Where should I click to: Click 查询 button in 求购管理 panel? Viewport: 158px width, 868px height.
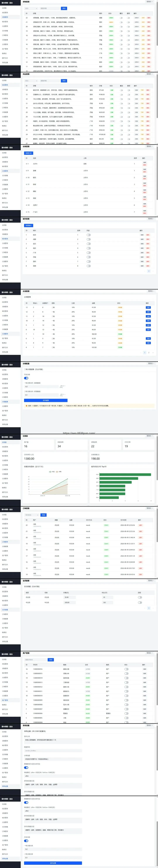coord(64,8)
